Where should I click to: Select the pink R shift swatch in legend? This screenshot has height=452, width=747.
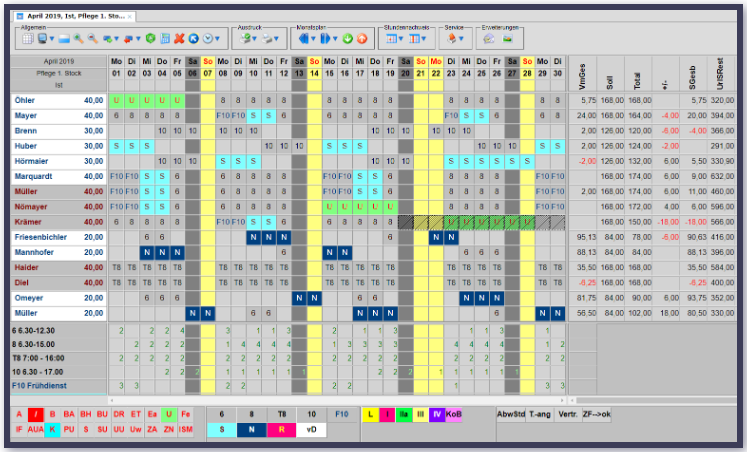283,429
